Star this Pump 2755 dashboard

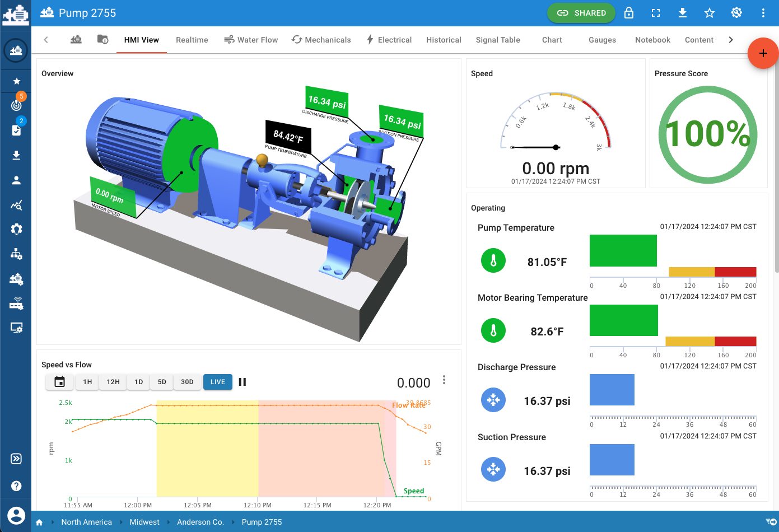709,12
